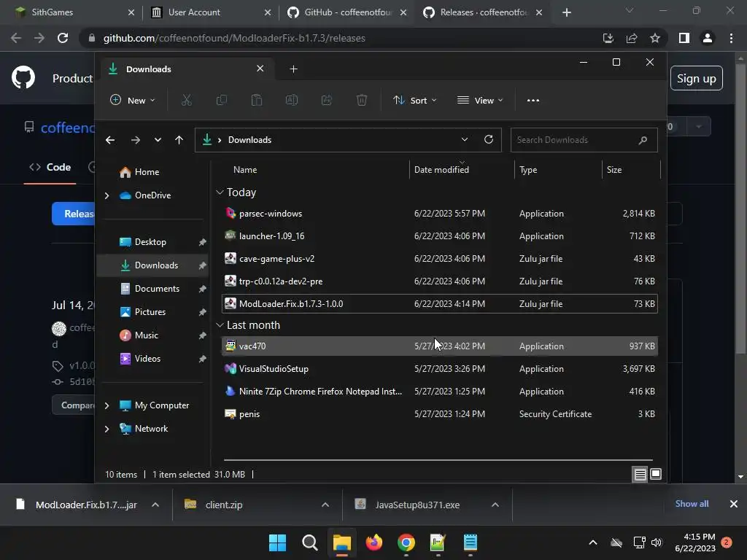Open Chrome three-dot menu
The width and height of the screenshot is (747, 560).
[731, 38]
